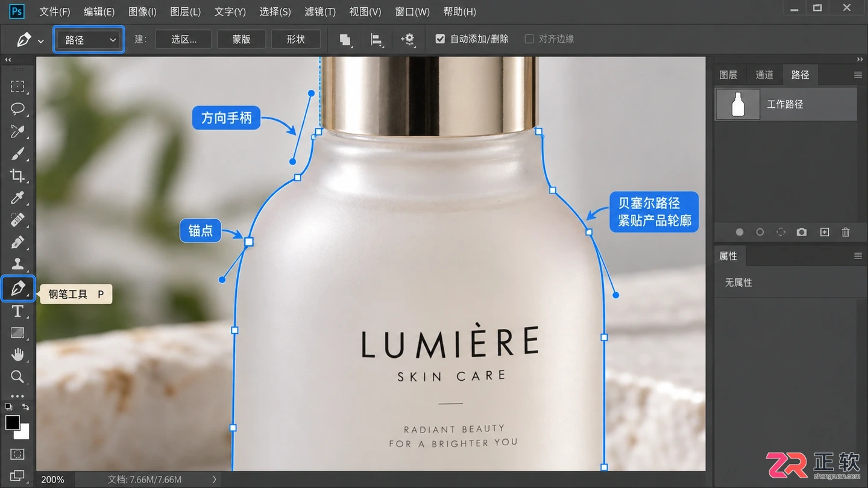Open the Edit Toolbar three-dots button

[x=17, y=396]
